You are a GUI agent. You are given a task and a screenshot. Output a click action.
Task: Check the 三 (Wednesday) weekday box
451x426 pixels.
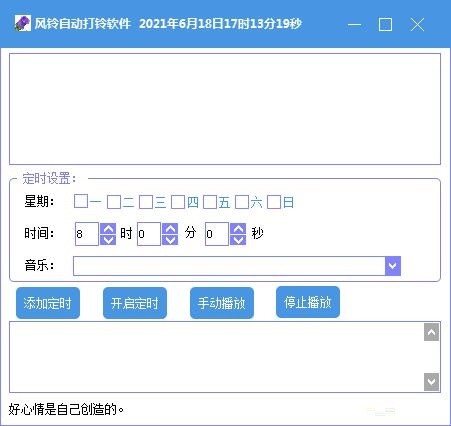[x=146, y=202]
